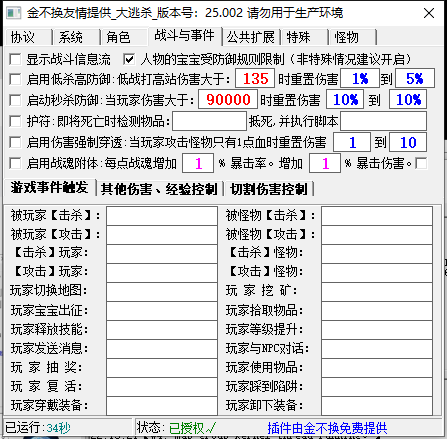Open the 其他伤害、经验控制 sub-tab
Image resolution: width=447 pixels, height=439 pixels.
[x=159, y=189]
